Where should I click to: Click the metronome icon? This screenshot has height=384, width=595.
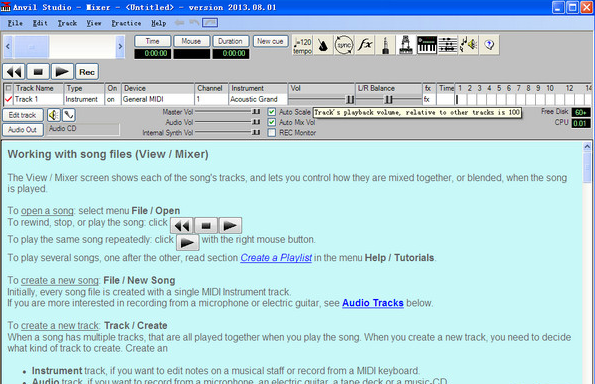(x=323, y=45)
